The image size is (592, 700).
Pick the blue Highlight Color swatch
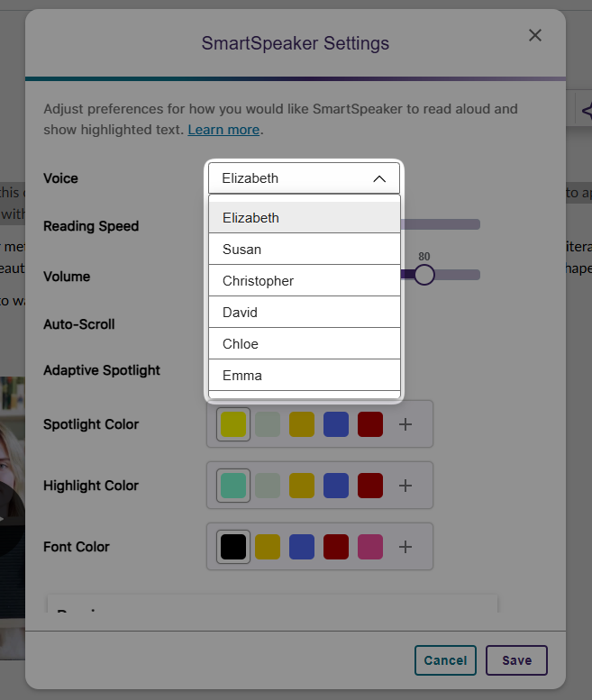[336, 486]
